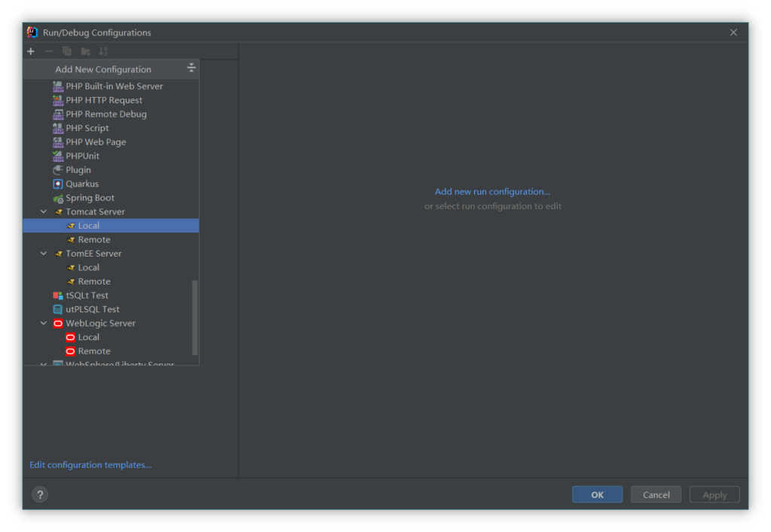771x532 pixels.
Task: Click the icon of Tomcat Remote entry
Action: pyautogui.click(x=70, y=240)
